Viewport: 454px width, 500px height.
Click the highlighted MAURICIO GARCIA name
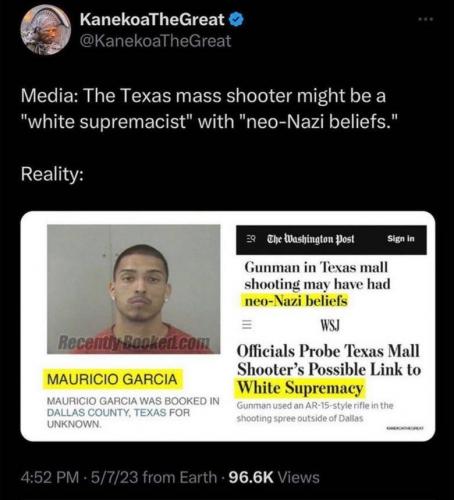point(112,379)
